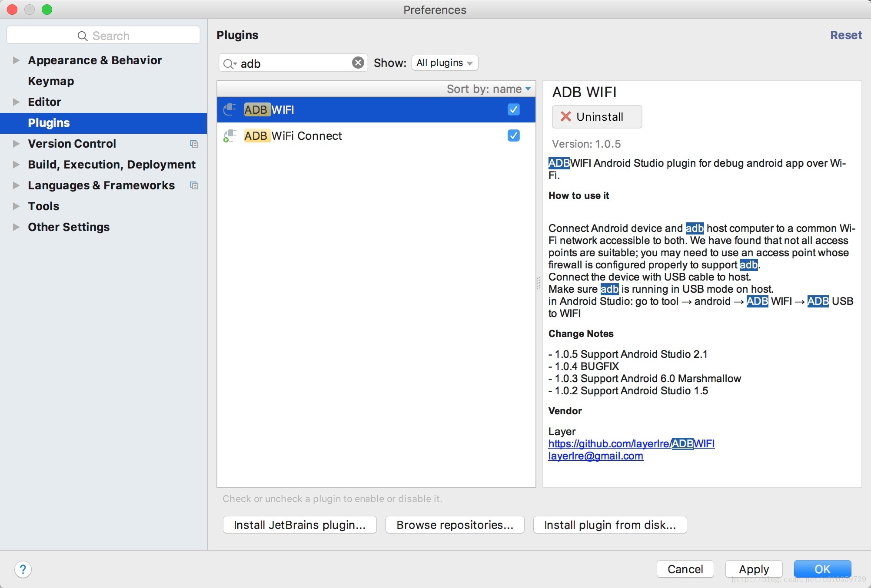The image size is (871, 588).
Task: Click the Version: 1.0.5 text
Action: click(x=586, y=144)
